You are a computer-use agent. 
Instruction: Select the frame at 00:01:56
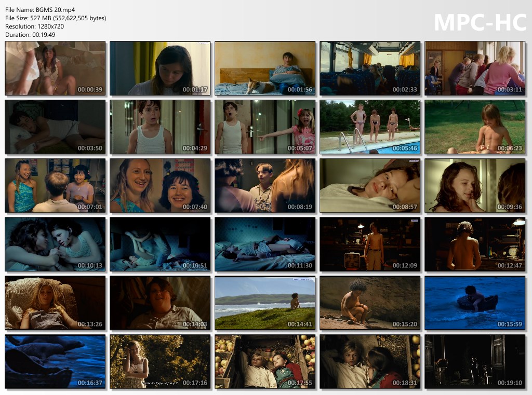265,69
